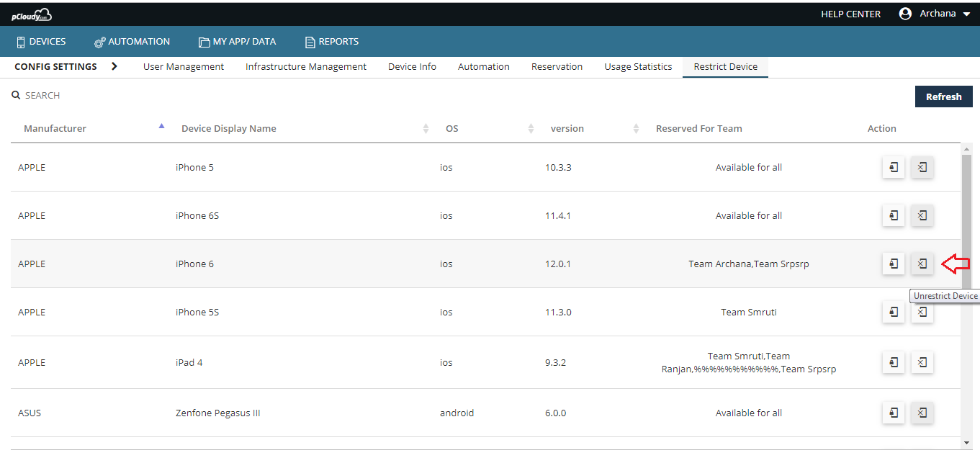Click the Refresh button
This screenshot has height=476, width=980.
click(943, 96)
